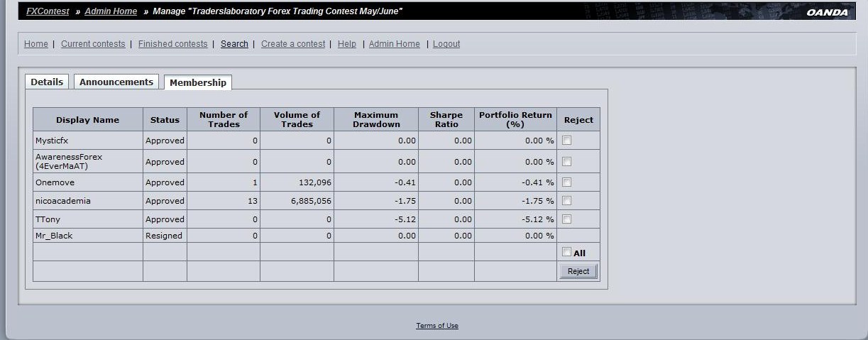The image size is (868, 340).
Task: Click the Volume of Trades column header
Action: click(297, 119)
